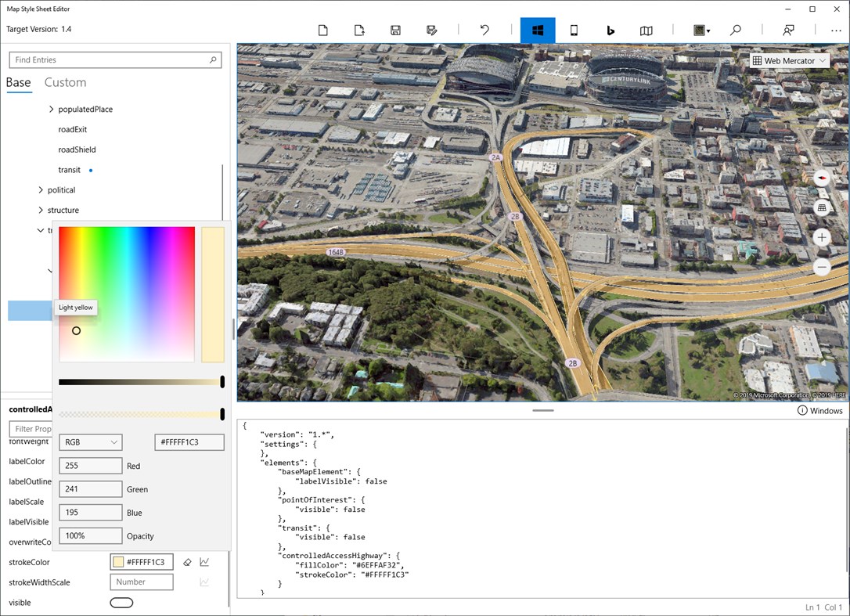Screen dimensions: 850x616
Task: Expand the populatedPlace tree entry
Action: [x=52, y=110]
